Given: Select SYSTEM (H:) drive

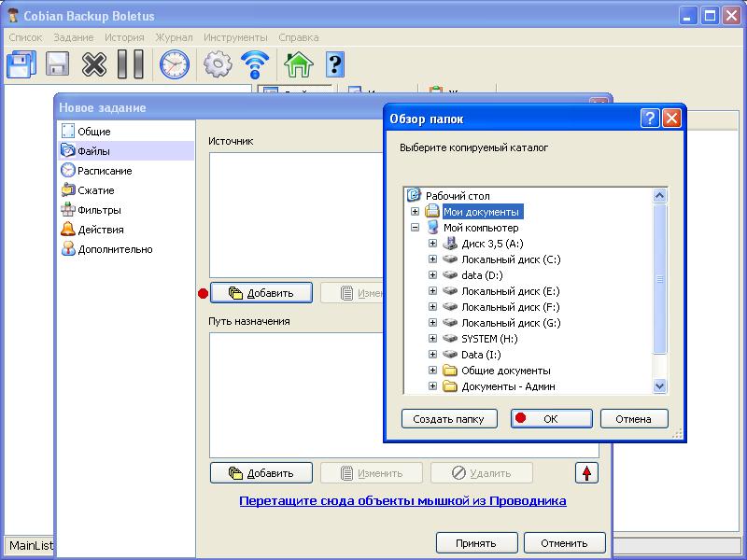Looking at the screenshot, I should tap(489, 339).
